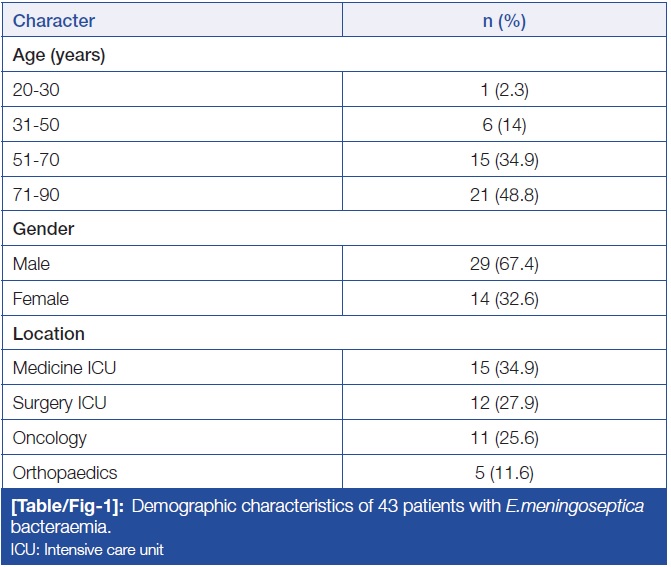671x567 pixels.
Task: Click the "29 (67.4)" value cell
Action: click(x=504, y=264)
